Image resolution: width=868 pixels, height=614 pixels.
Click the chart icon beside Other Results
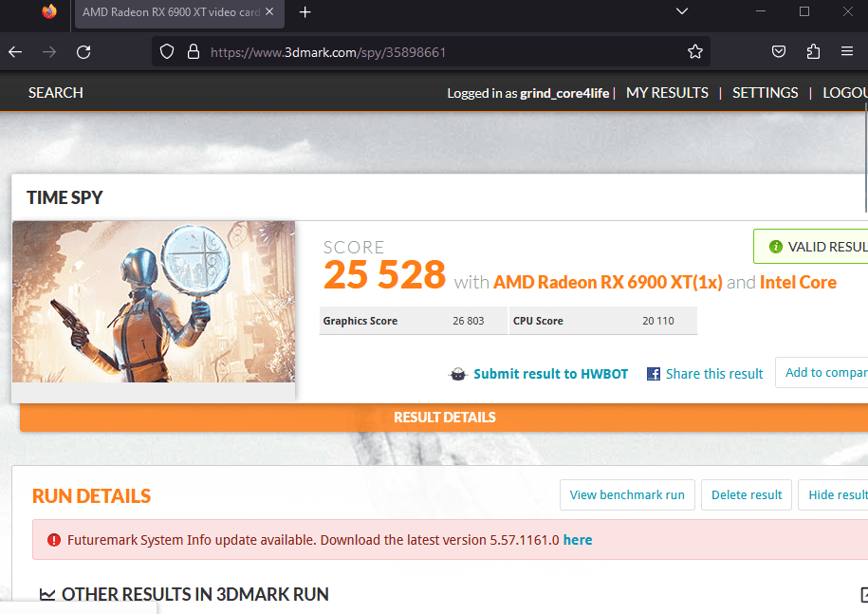[47, 595]
